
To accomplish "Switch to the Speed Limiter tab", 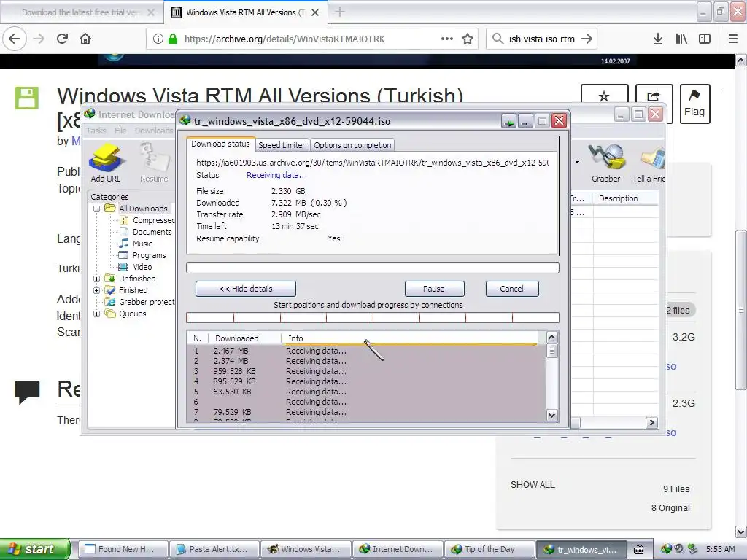I will click(282, 145).
